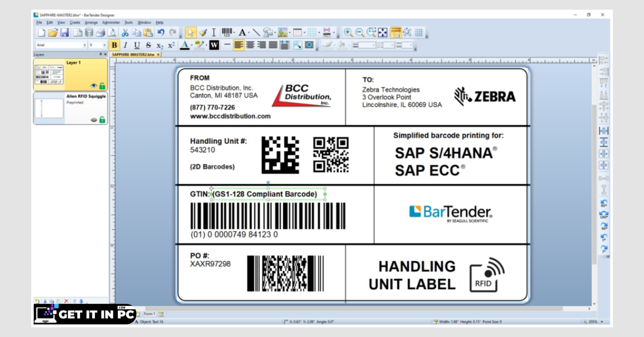The height and width of the screenshot is (337, 644).
Task: Expand the shapes tool dropdown arrow
Action: (275, 33)
